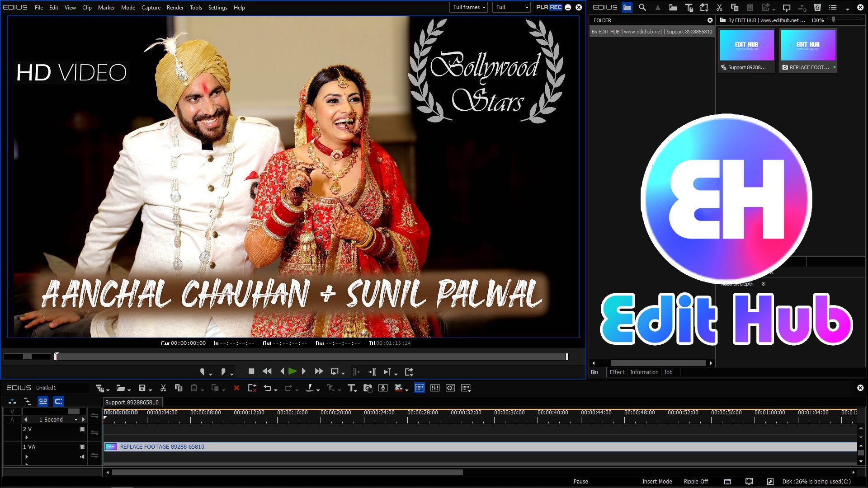This screenshot has height=488, width=868.
Task: Click the Search icon in Bin toolbar
Action: [x=642, y=7]
